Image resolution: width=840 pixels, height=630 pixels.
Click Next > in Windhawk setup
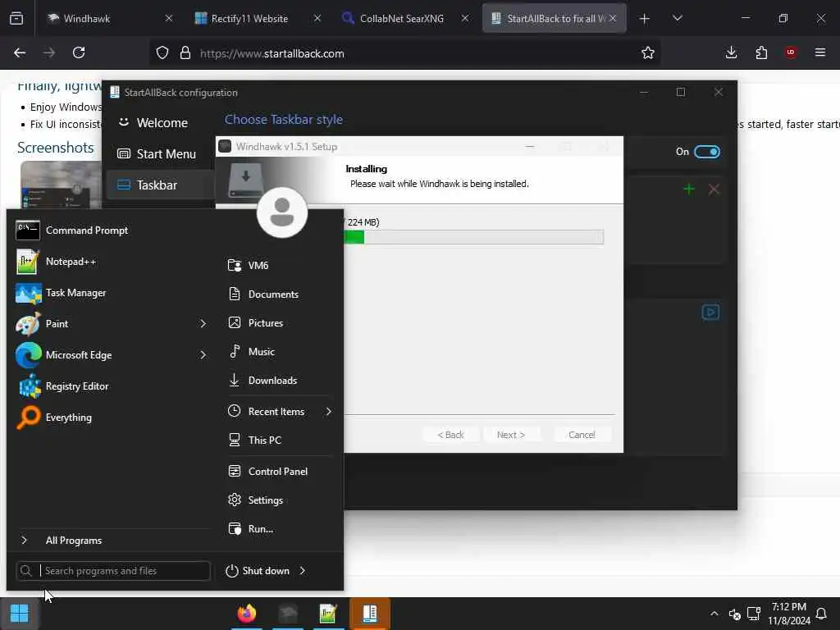pos(510,435)
